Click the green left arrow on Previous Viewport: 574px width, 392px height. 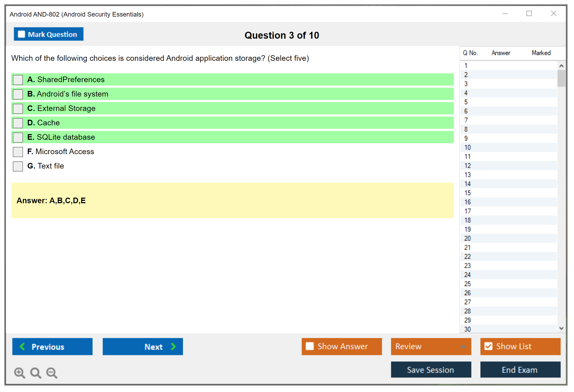(22, 346)
